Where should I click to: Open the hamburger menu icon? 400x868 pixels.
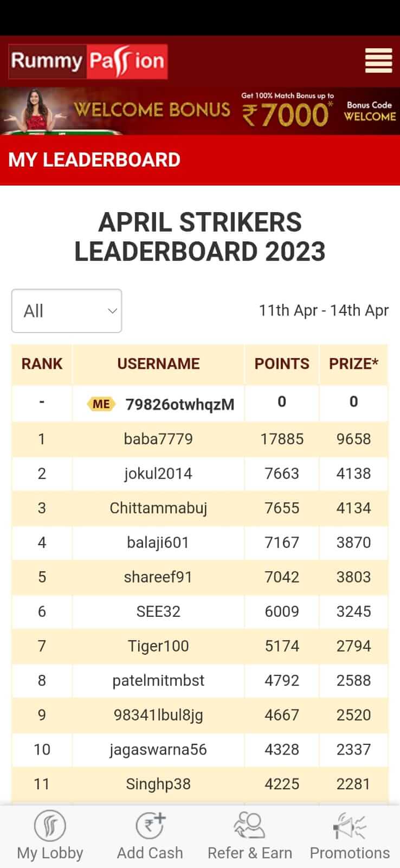tap(378, 61)
